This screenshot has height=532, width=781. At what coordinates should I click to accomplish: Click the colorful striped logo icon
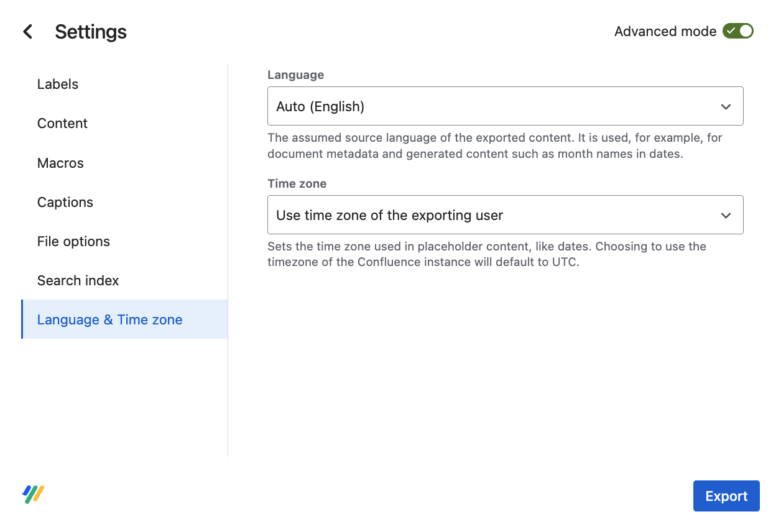[x=34, y=495]
